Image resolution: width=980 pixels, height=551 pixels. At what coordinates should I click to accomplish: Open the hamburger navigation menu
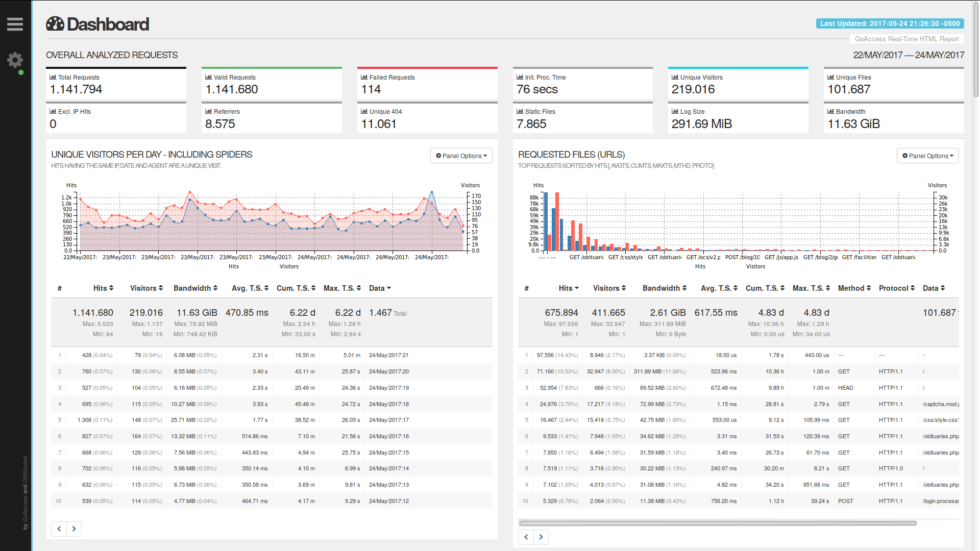point(15,24)
